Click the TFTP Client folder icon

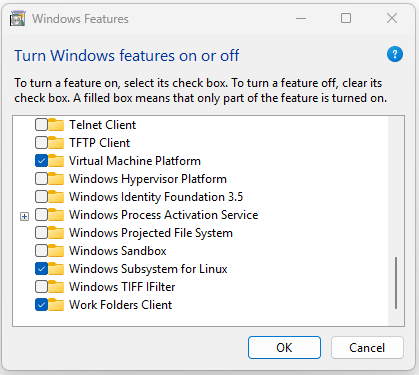[56, 143]
